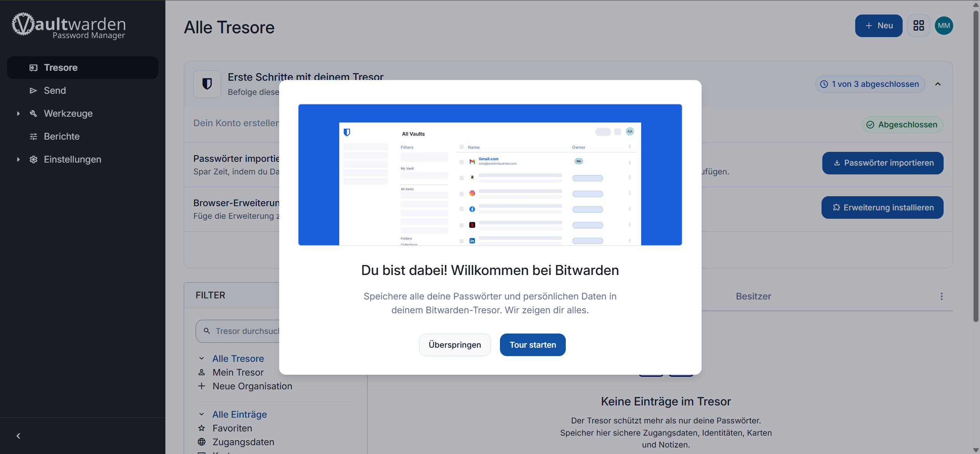980x454 pixels.
Task: Filter by Zugangsdaten
Action: coord(243,442)
